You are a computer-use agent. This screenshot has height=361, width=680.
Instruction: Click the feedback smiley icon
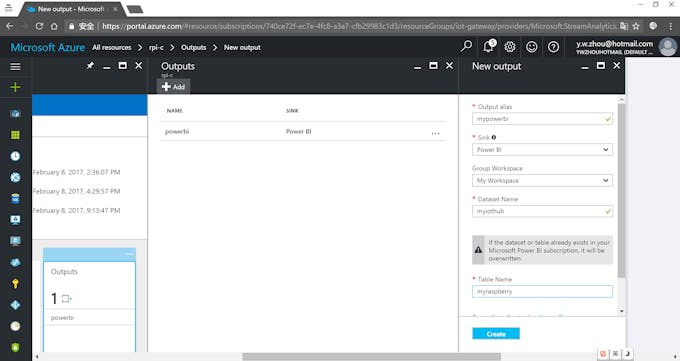[532, 47]
